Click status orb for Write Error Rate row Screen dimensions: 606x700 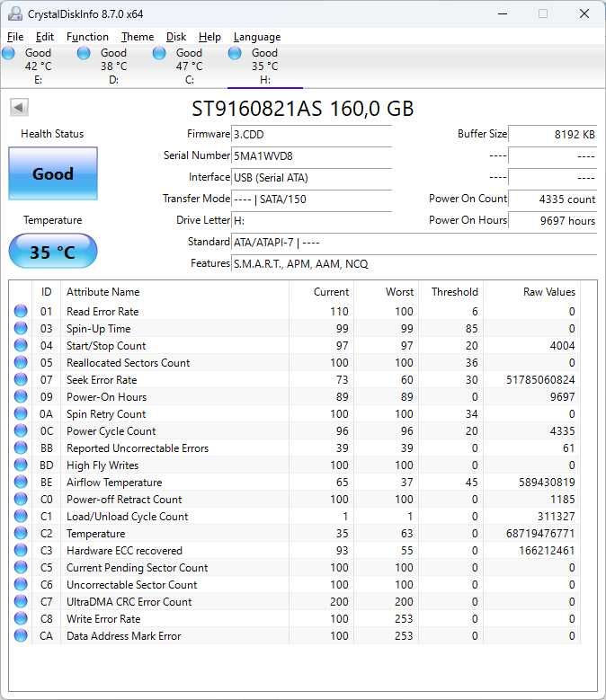click(21, 618)
